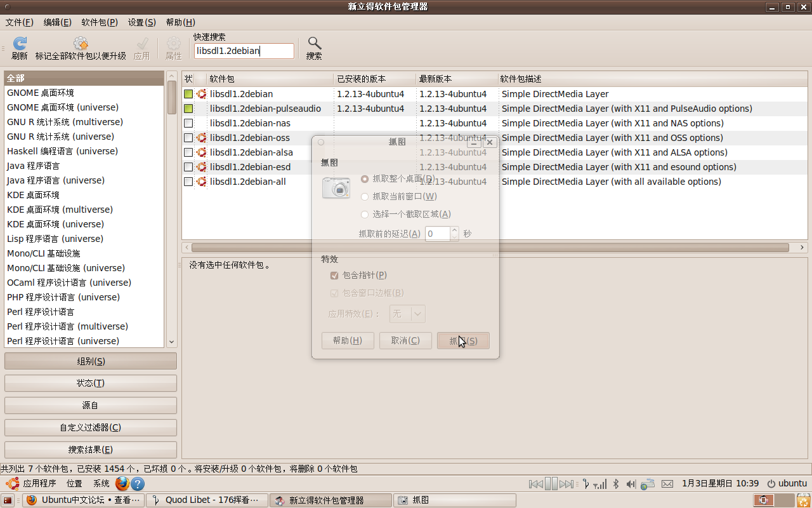This screenshot has width=812, height=508.
Task: Open the 文件(F) menu
Action: coord(20,22)
